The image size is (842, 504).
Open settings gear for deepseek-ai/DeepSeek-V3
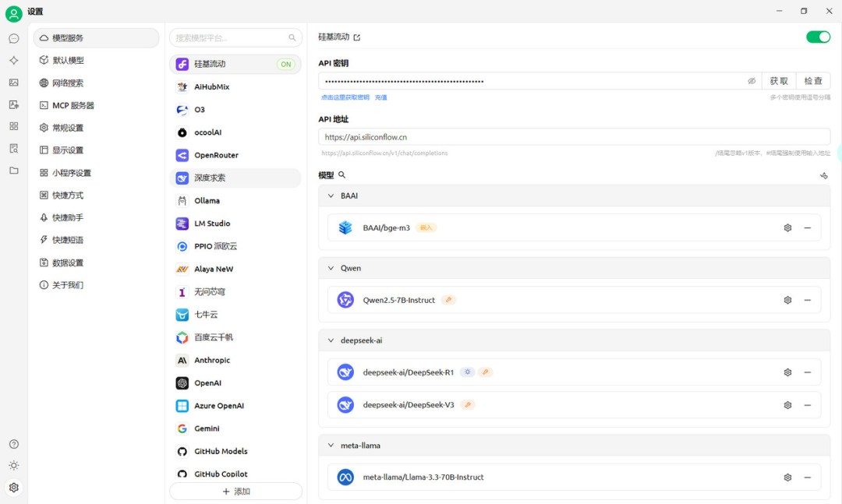787,405
